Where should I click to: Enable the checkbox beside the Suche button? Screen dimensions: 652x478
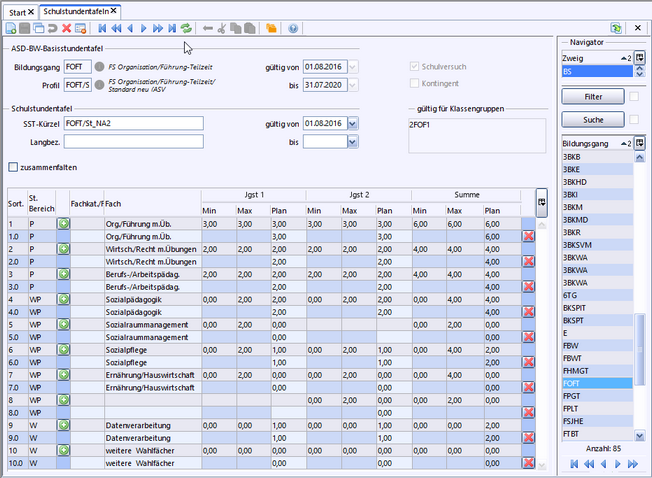(633, 120)
